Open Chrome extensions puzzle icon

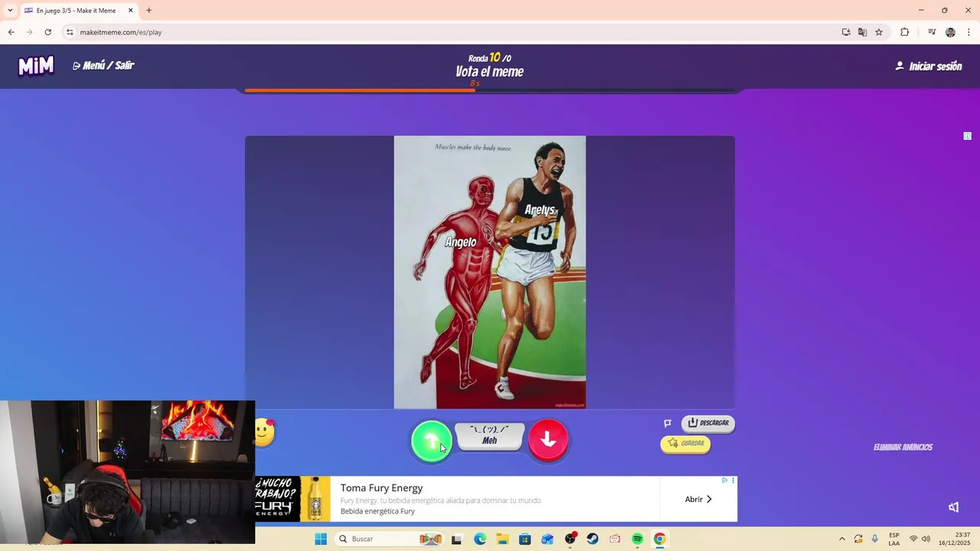(905, 32)
